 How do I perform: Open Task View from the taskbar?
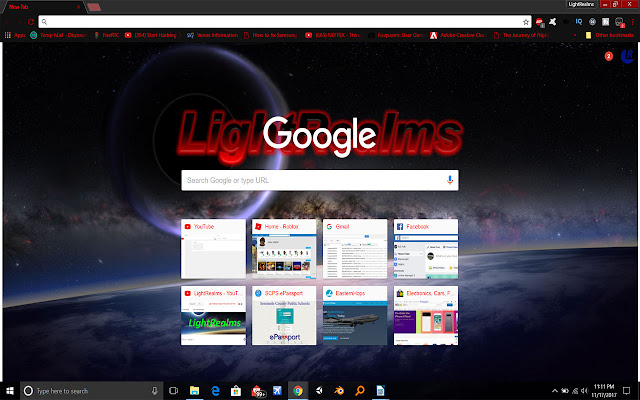[173, 391]
